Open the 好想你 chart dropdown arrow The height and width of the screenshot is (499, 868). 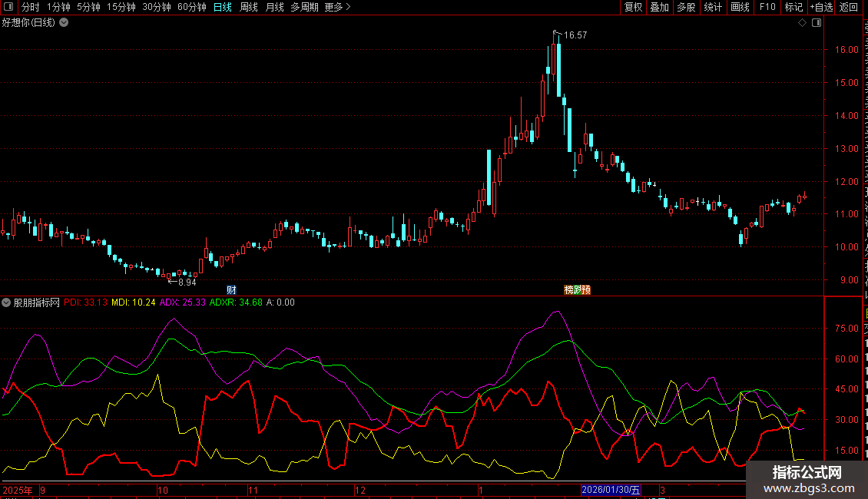pyautogui.click(x=64, y=22)
